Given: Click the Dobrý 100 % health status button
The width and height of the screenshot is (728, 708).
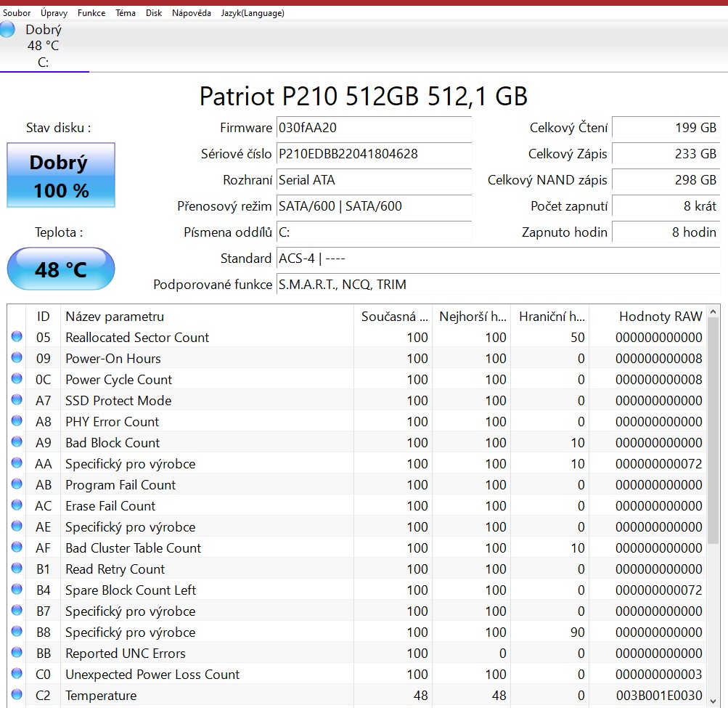Looking at the screenshot, I should (x=61, y=176).
